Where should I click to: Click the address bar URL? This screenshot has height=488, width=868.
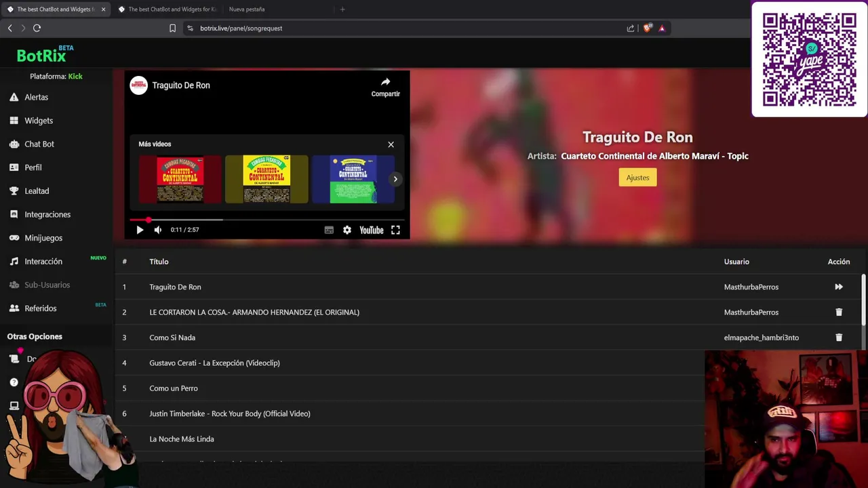241,28
